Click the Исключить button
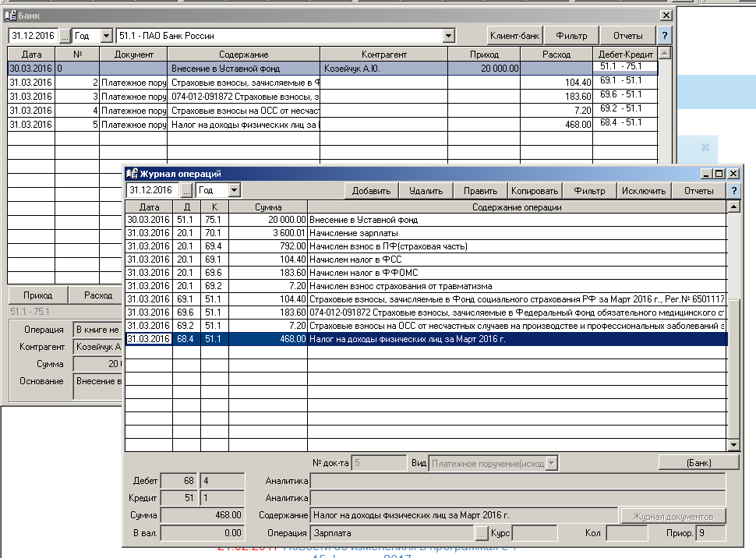The width and height of the screenshot is (756, 558). click(x=644, y=191)
